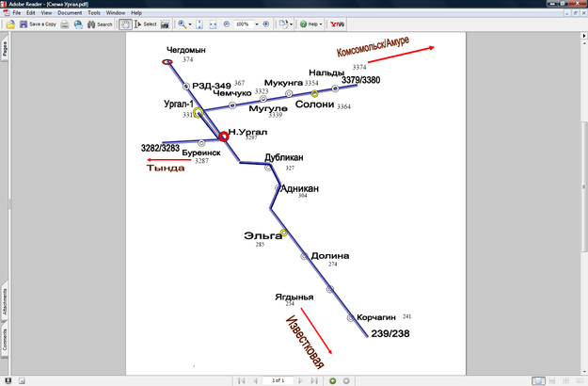This screenshot has height=386, width=588.
Task: Open the View menu
Action: (x=46, y=13)
